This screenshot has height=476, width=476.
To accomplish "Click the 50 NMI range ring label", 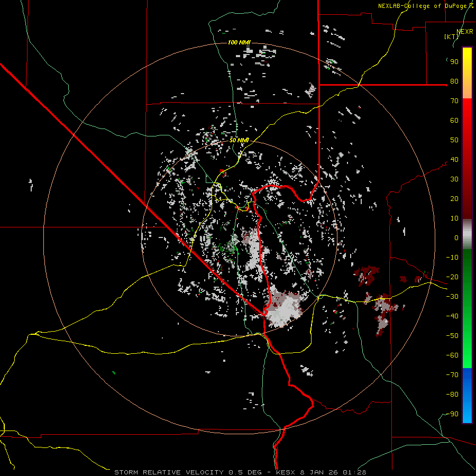I will 239,140.
